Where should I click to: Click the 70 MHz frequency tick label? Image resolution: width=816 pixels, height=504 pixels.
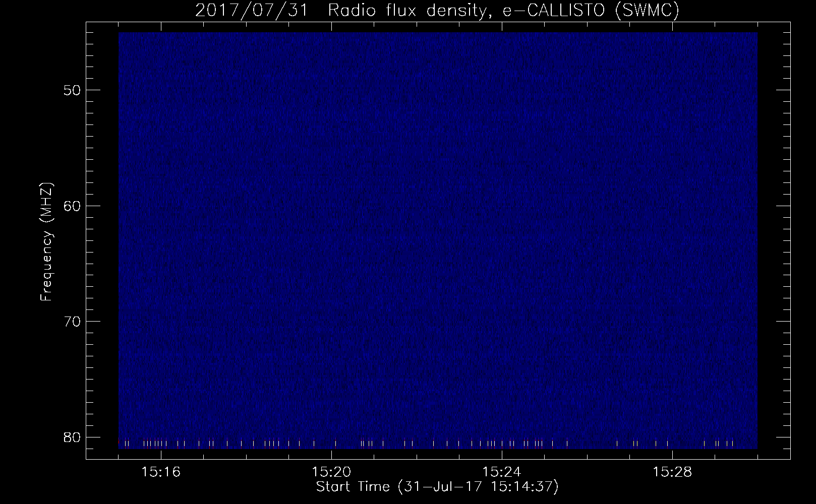click(x=72, y=321)
